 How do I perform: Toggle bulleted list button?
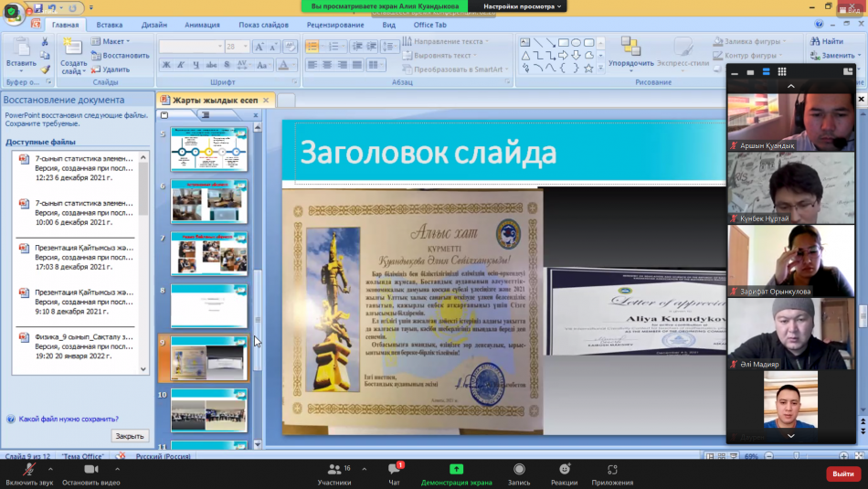(x=312, y=47)
